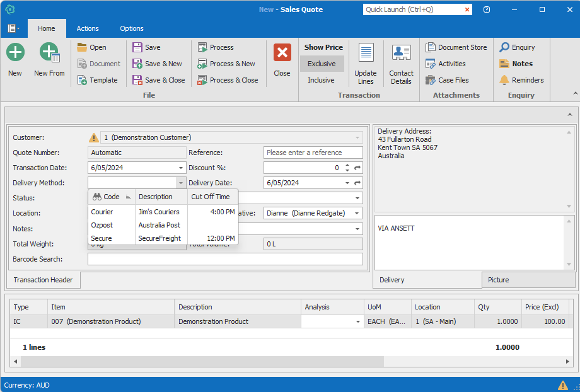Increase the Discount % spinner value
Viewport: 580px width, 392px height.
(x=347, y=165)
